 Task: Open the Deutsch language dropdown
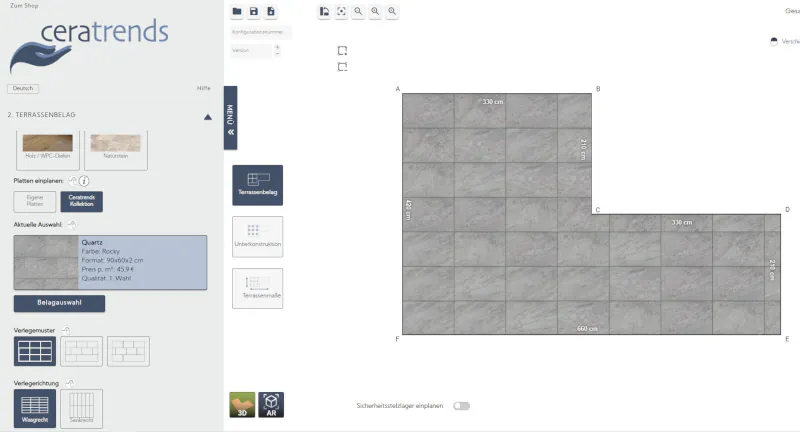24,88
